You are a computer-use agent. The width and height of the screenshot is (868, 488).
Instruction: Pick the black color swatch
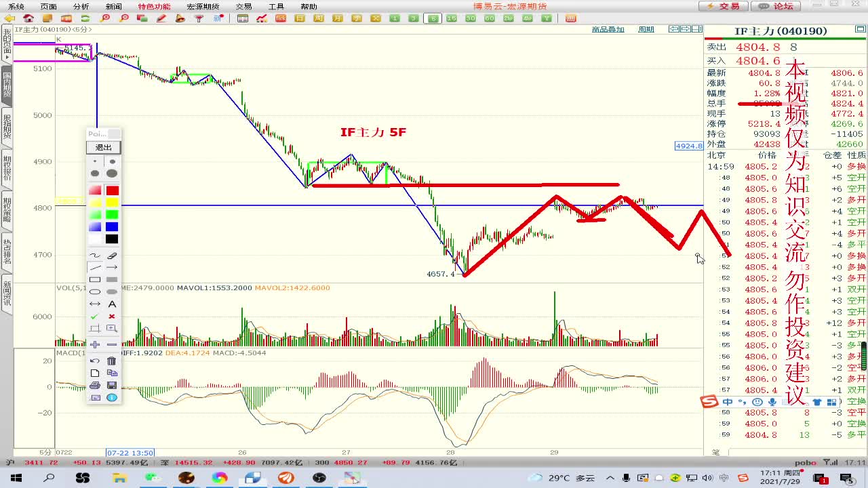[112, 239]
